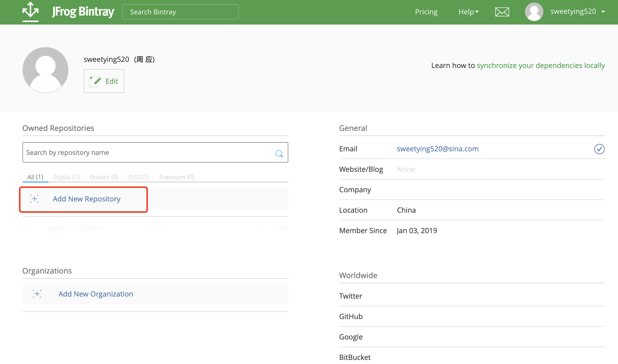
Task: Click the repository search magnifier icon
Action: click(x=279, y=153)
